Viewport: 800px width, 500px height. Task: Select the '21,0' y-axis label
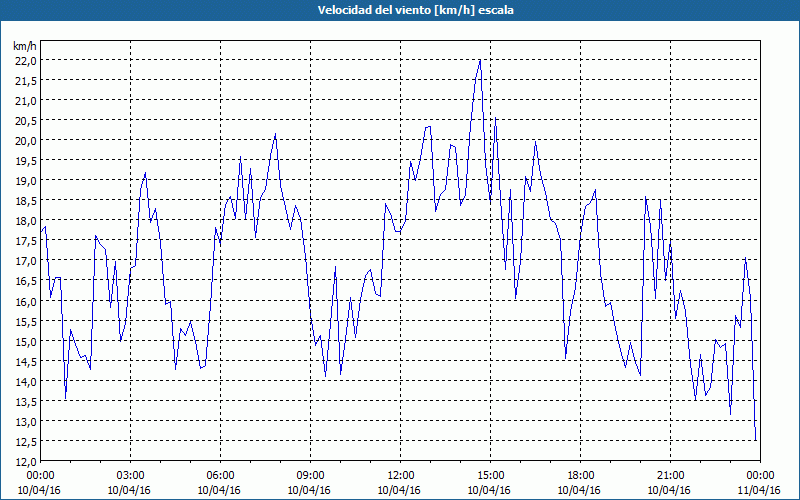26,101
